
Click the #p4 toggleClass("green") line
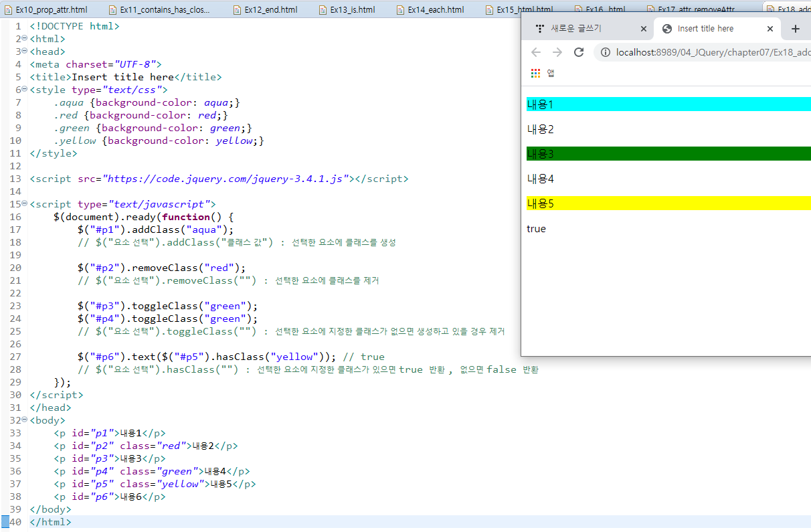(168, 319)
